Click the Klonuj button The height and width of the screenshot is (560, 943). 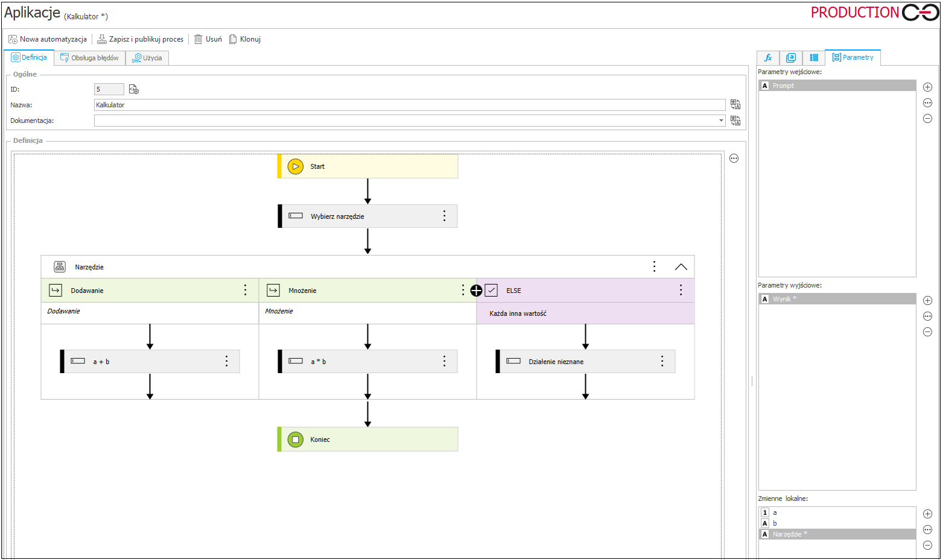click(244, 39)
